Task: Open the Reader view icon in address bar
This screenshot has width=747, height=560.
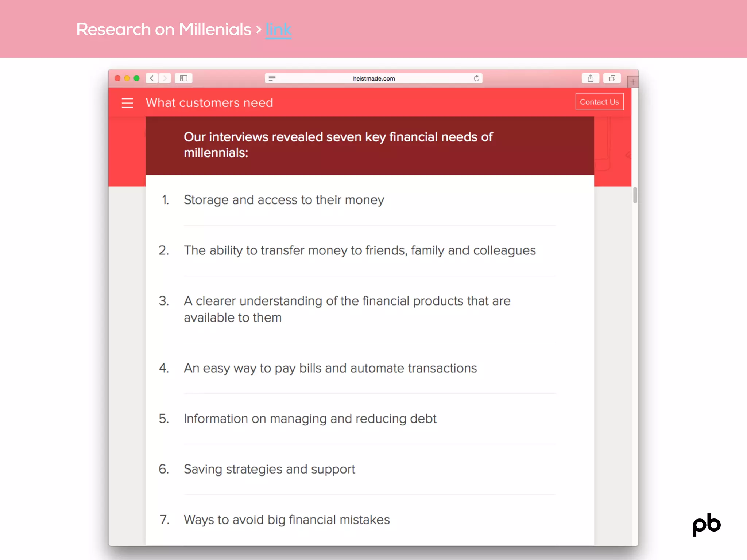Action: tap(272, 78)
